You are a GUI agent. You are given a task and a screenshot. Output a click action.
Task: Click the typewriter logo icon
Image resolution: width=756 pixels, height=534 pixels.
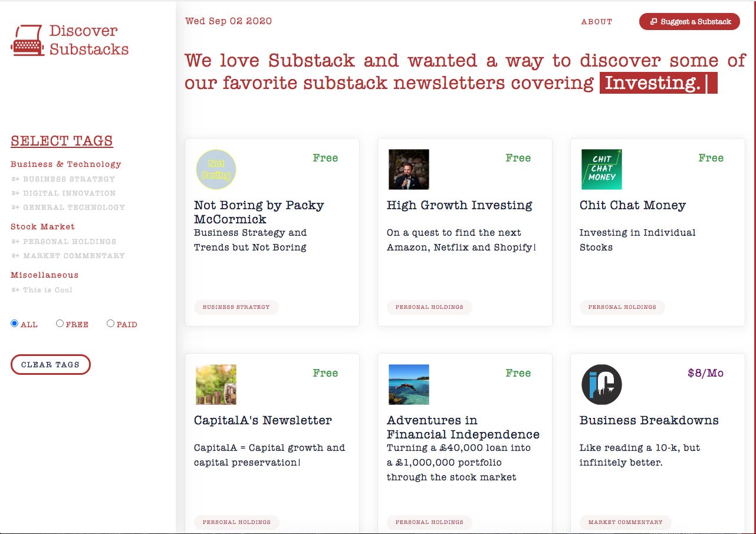[27, 40]
